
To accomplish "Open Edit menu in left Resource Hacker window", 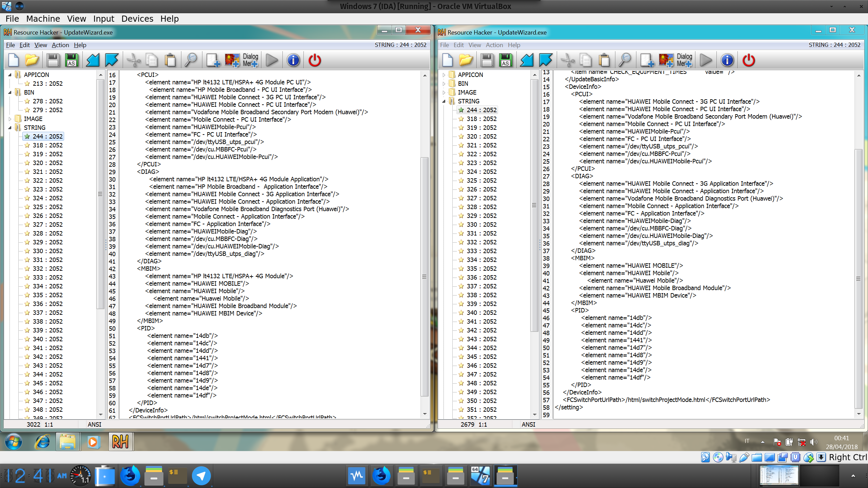I will coord(24,45).
